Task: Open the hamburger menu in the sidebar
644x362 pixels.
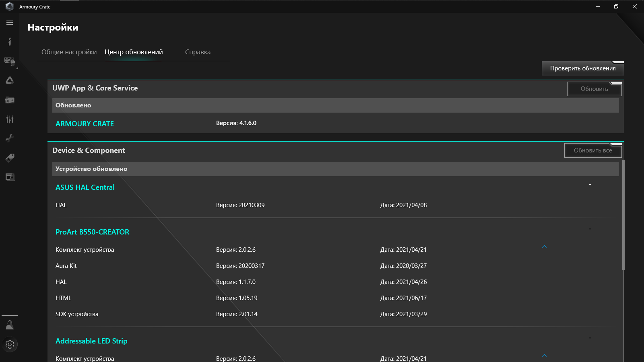Action: [x=10, y=23]
